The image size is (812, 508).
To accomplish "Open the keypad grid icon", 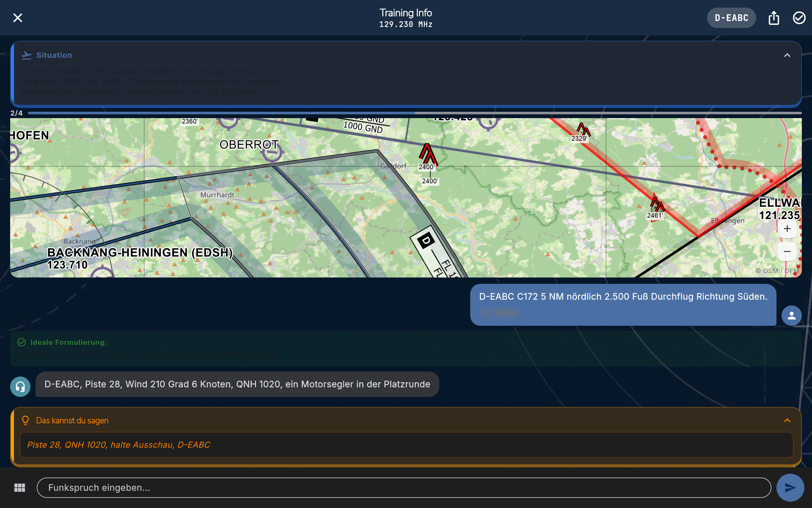I will (20, 487).
